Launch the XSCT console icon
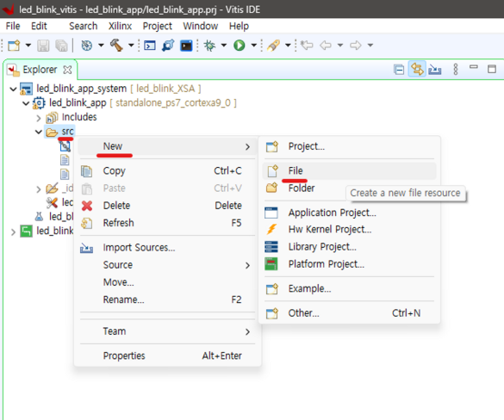 (150, 46)
